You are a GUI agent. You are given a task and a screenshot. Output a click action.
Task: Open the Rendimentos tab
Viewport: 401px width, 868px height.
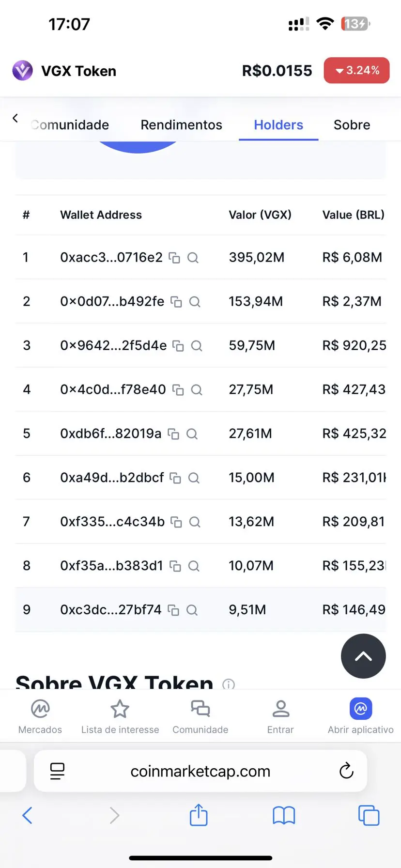click(x=181, y=125)
